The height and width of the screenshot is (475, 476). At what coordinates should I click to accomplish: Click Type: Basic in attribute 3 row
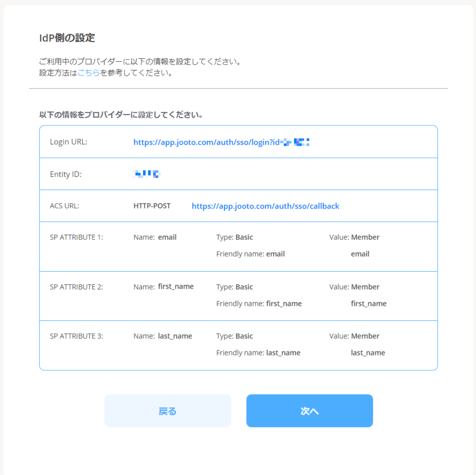click(235, 336)
